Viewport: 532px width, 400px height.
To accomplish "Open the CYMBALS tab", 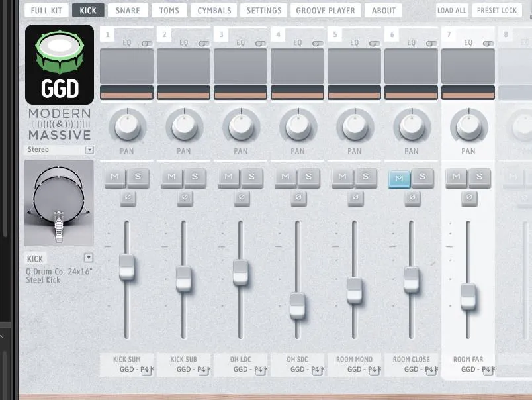I will tap(214, 11).
